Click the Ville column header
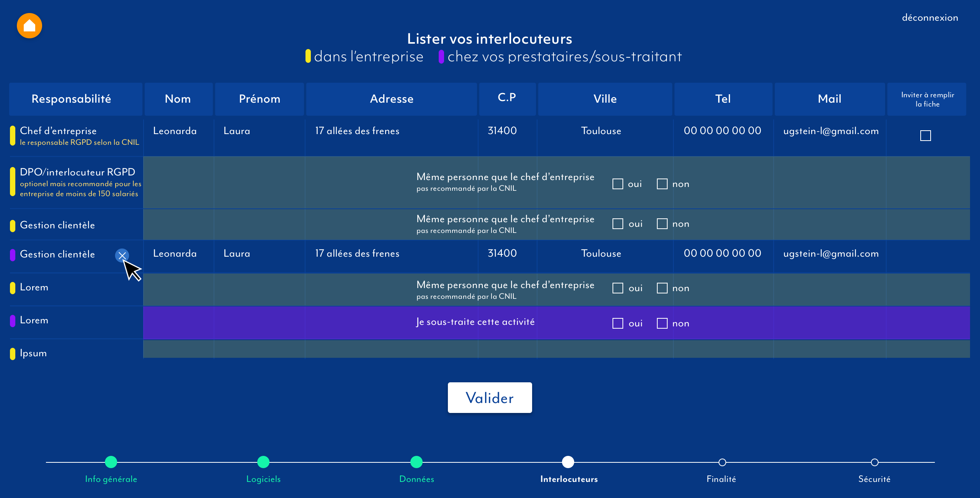This screenshot has width=980, height=498. pos(605,99)
